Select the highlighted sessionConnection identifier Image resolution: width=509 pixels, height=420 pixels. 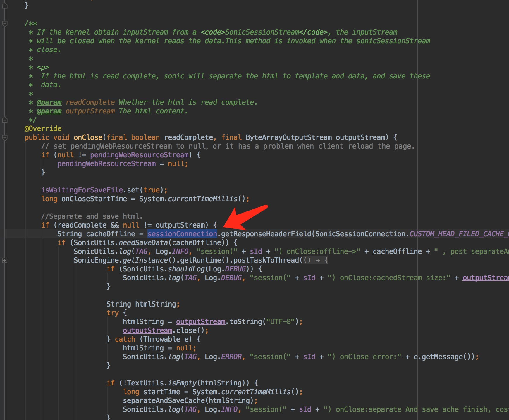pyautogui.click(x=181, y=234)
